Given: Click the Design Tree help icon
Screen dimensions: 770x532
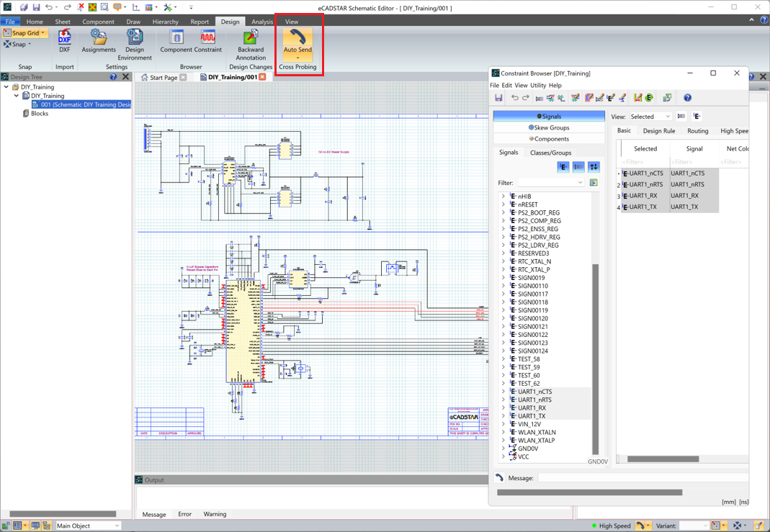Looking at the screenshot, I should coord(113,76).
